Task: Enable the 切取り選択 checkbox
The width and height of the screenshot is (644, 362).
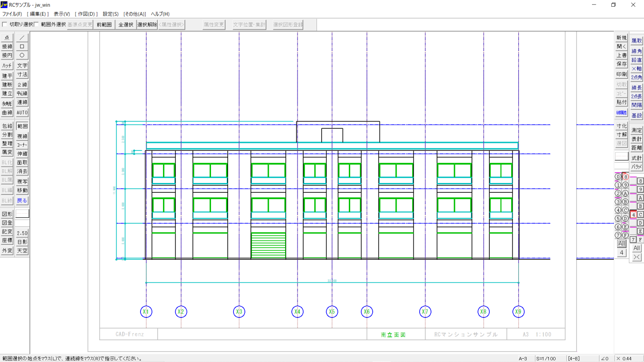Action: 5,24
